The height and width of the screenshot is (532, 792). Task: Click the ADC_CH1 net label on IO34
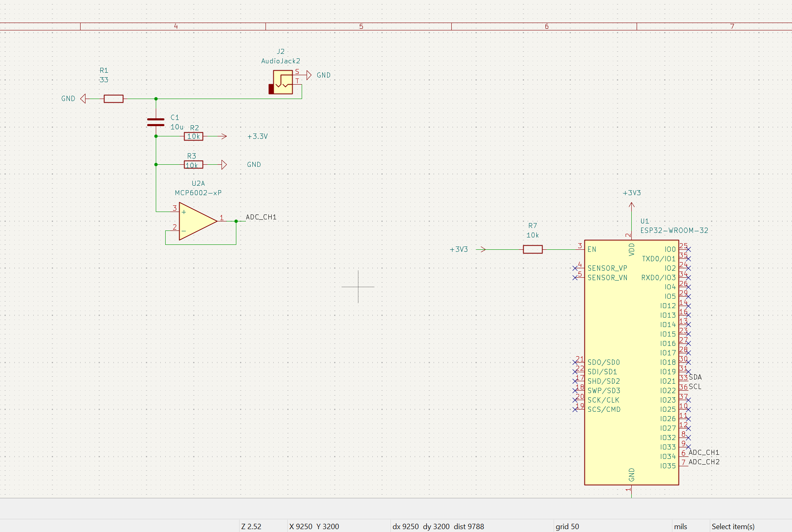tap(704, 452)
